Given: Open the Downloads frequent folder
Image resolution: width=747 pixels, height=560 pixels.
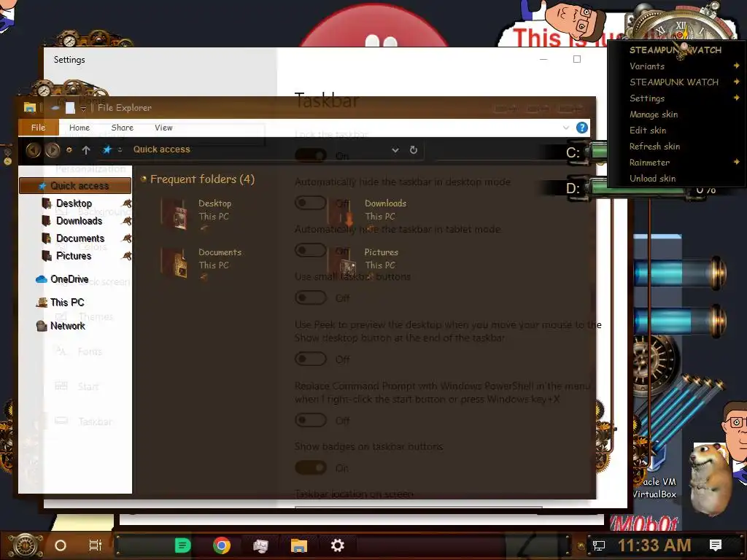Looking at the screenshot, I should (x=367, y=214).
